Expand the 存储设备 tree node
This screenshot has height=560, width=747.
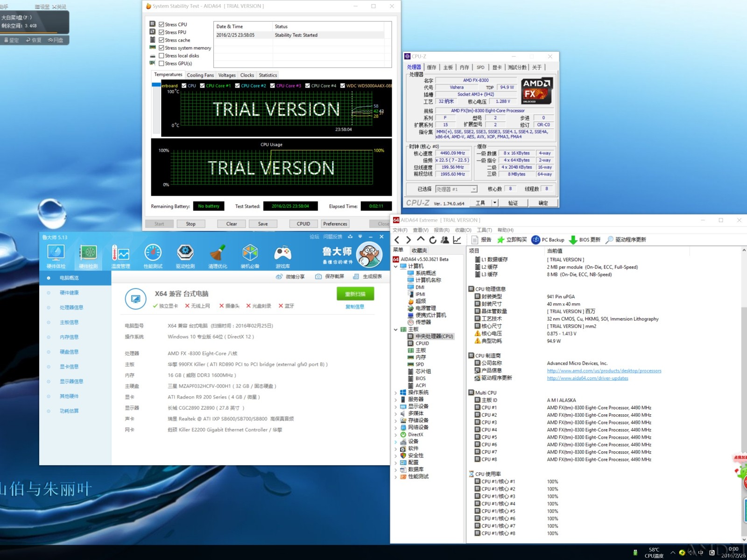(x=396, y=421)
